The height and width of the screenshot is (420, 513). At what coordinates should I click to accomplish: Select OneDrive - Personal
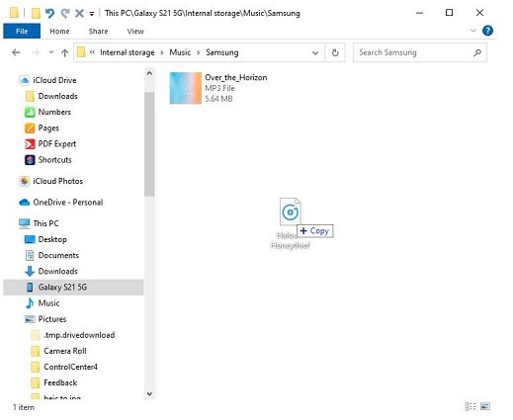(x=68, y=203)
